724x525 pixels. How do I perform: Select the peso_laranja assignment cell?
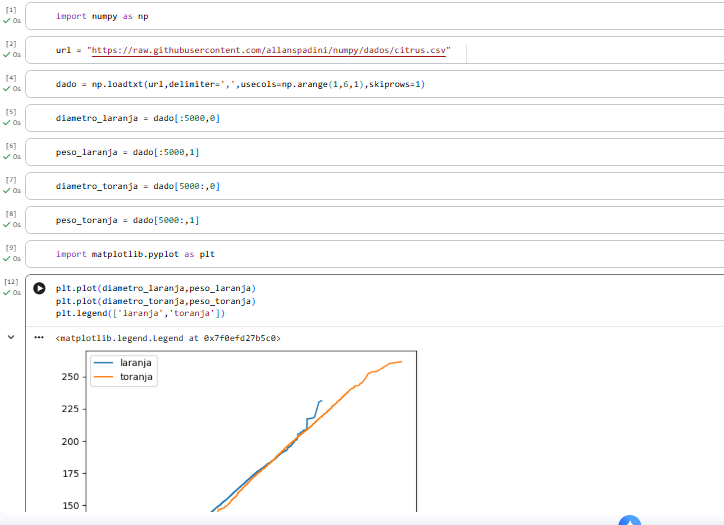374,152
